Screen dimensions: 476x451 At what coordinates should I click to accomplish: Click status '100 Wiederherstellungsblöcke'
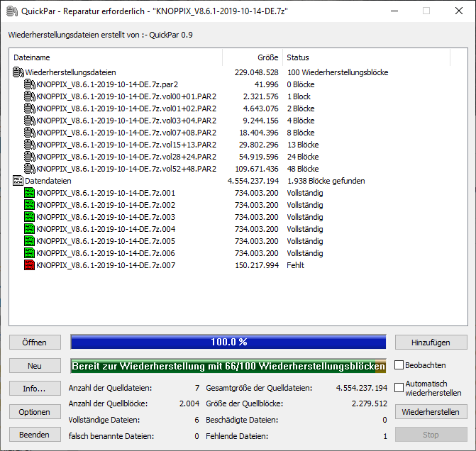point(338,72)
